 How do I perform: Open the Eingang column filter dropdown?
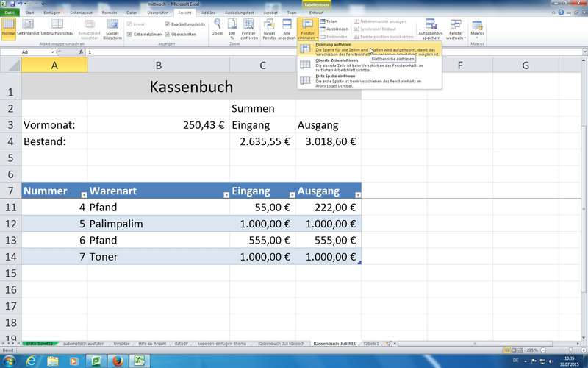[x=292, y=195]
